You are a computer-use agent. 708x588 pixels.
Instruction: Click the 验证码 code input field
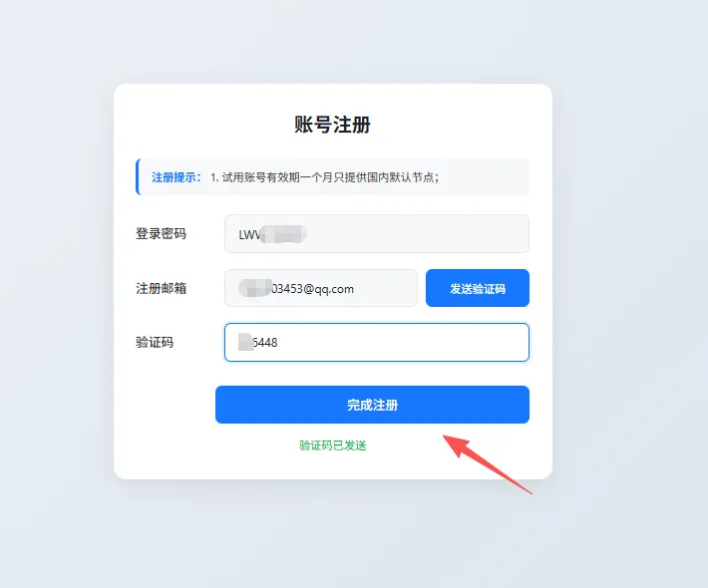[377, 342]
